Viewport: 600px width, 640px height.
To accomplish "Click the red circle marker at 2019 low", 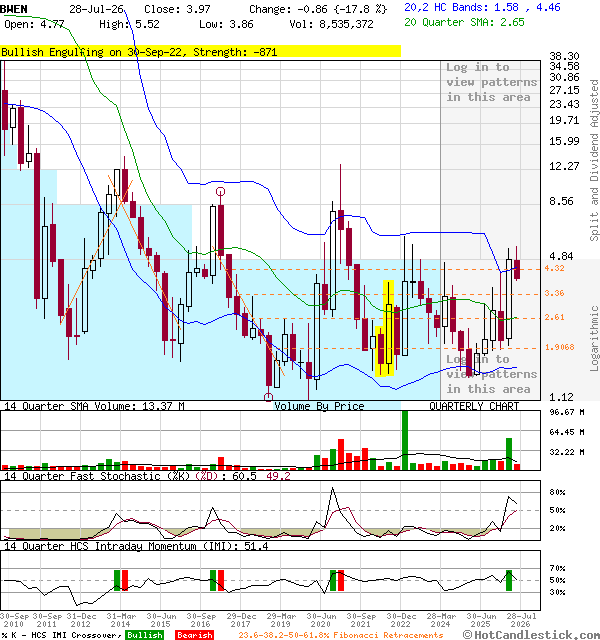I will 268,397.
